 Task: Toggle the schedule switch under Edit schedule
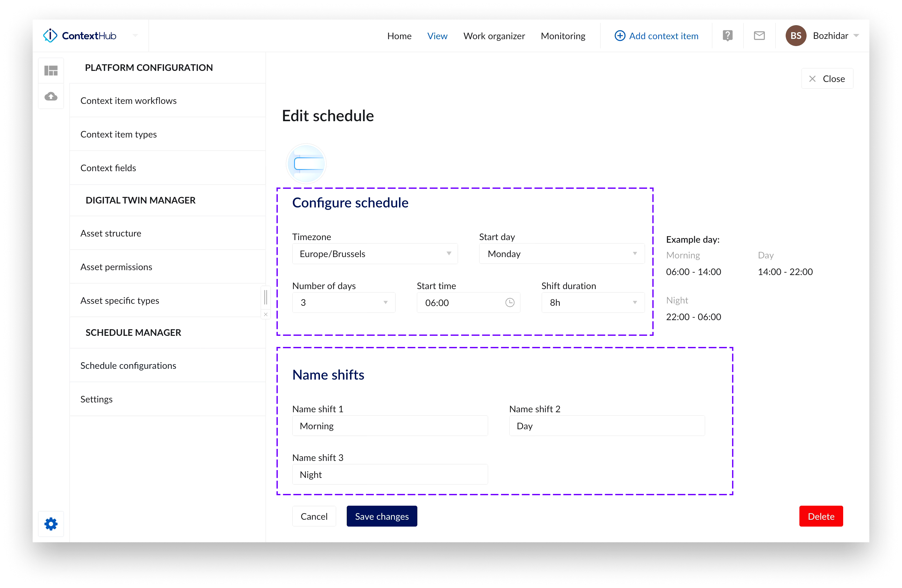click(307, 164)
